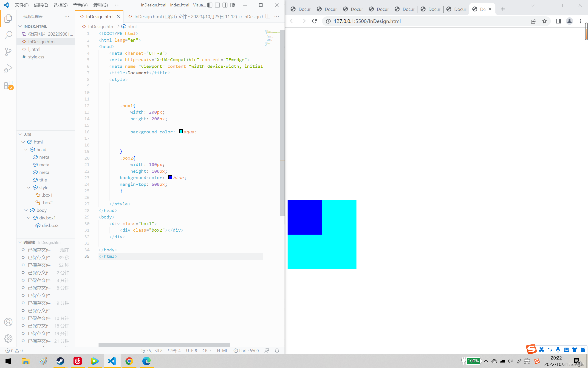Open 微信图片 image file in explorer

[46, 34]
